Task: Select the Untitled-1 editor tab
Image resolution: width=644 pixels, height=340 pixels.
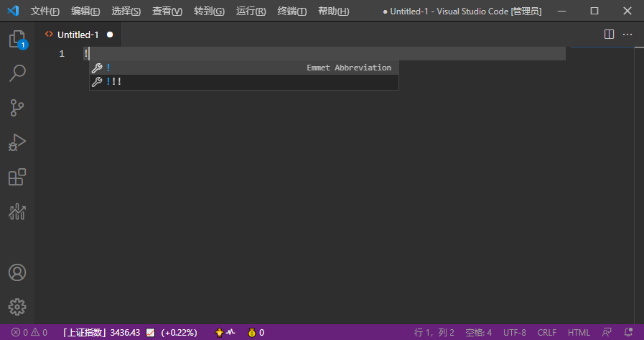Action: [x=78, y=35]
